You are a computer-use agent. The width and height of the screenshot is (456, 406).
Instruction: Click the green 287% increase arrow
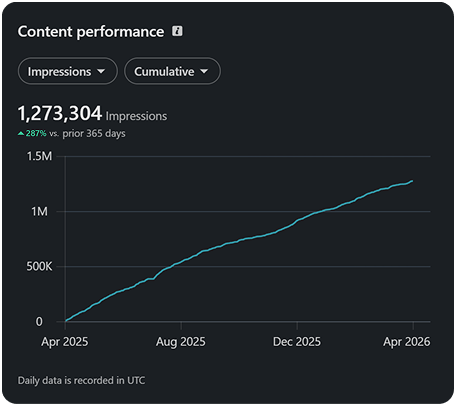tap(21, 134)
